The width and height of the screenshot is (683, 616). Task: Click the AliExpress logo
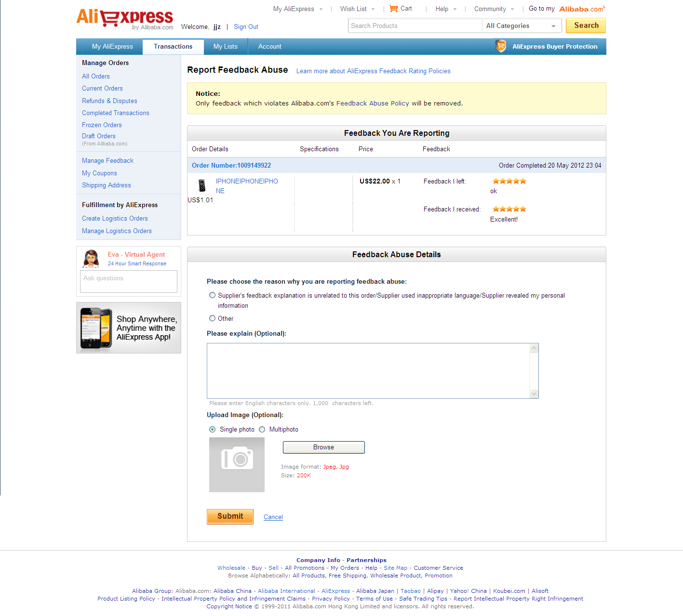(x=125, y=19)
